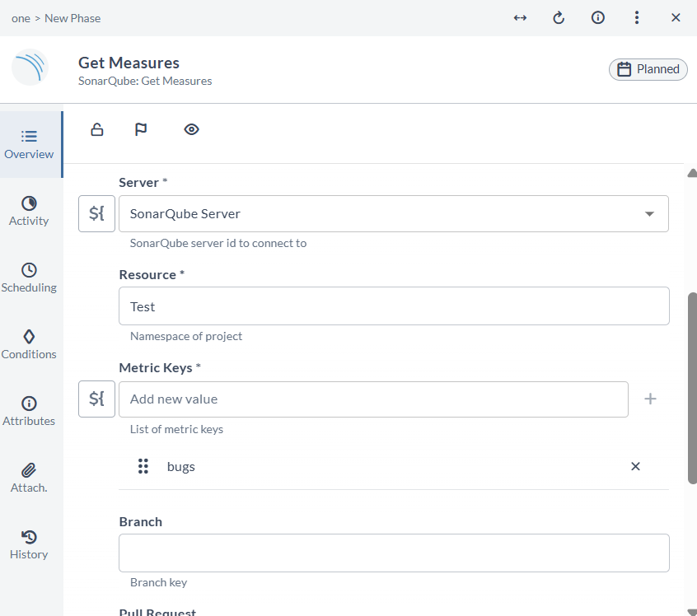Click the SonarQube task logo icon

pyautogui.click(x=30, y=68)
